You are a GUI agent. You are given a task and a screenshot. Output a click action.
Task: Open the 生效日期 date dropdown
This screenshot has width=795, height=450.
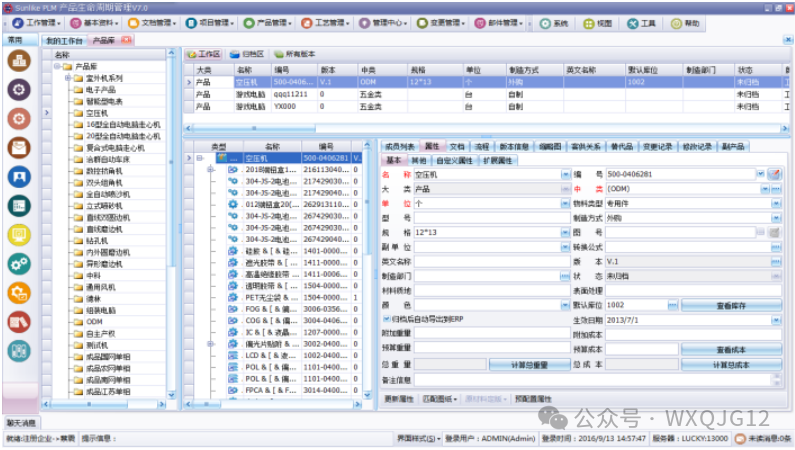(x=776, y=320)
